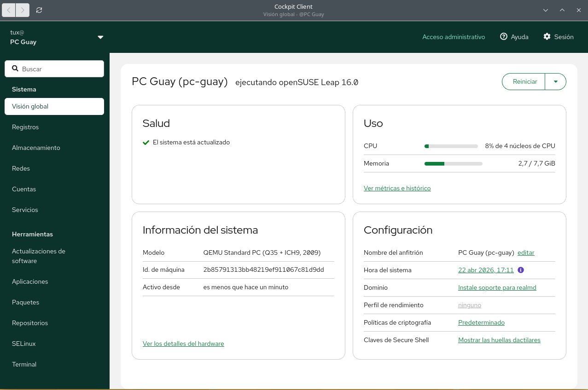Expand the tux@ PC Guay host switcher

pos(100,37)
